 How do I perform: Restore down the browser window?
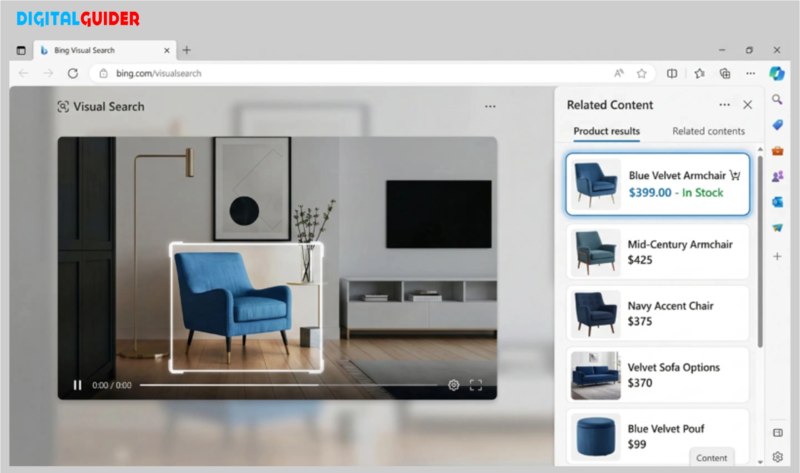(x=749, y=50)
